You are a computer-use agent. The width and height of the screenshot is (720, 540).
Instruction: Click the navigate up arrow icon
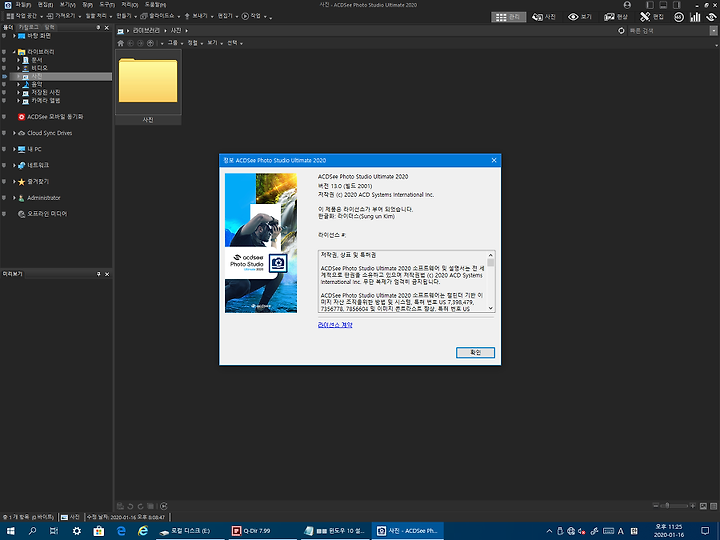click(x=150, y=43)
